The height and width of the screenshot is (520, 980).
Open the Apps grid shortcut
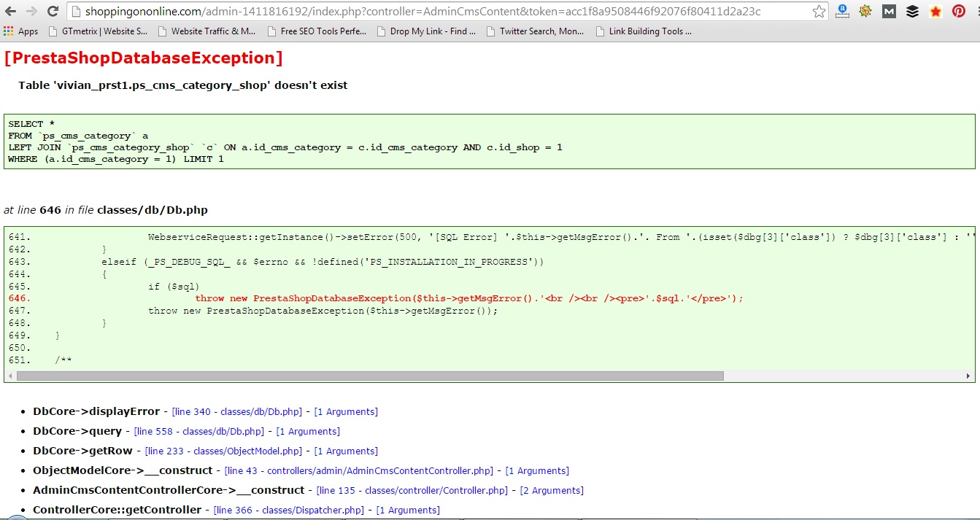tap(20, 31)
